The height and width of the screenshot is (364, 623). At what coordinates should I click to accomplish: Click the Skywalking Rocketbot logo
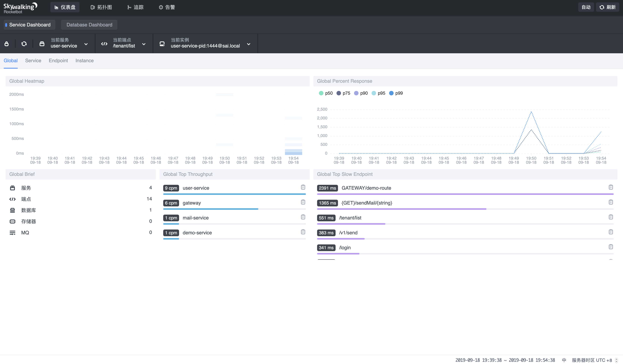[20, 8]
